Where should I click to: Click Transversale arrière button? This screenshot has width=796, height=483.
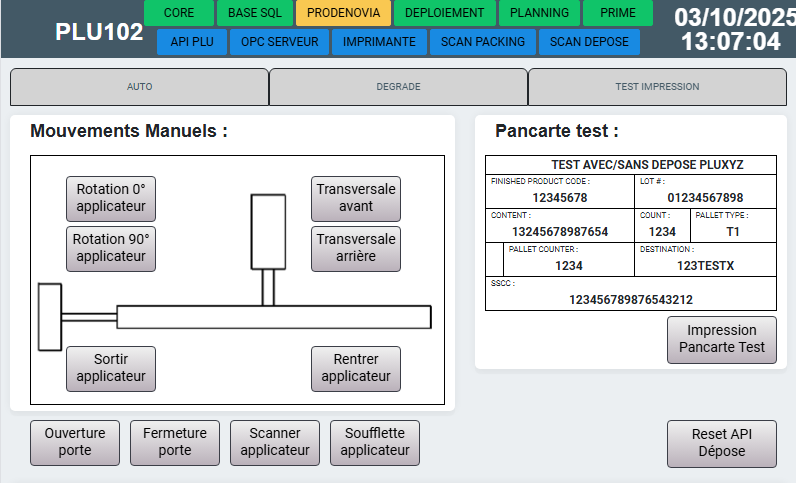click(356, 248)
